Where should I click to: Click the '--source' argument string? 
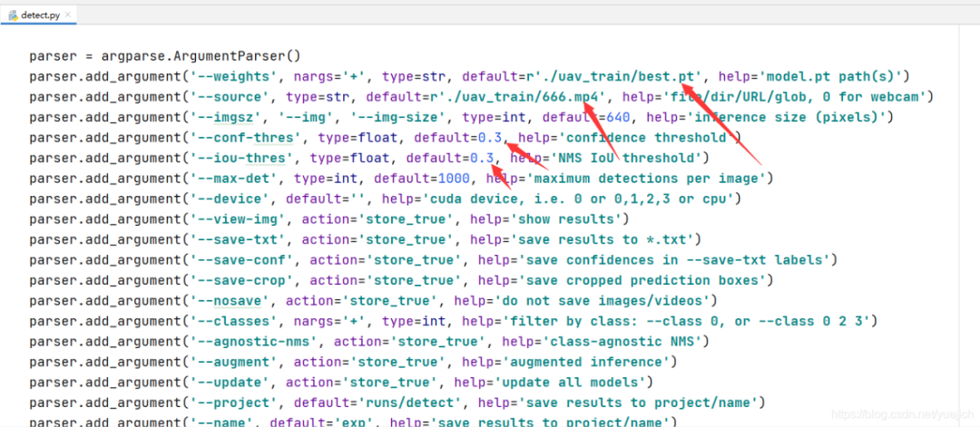coord(233,97)
